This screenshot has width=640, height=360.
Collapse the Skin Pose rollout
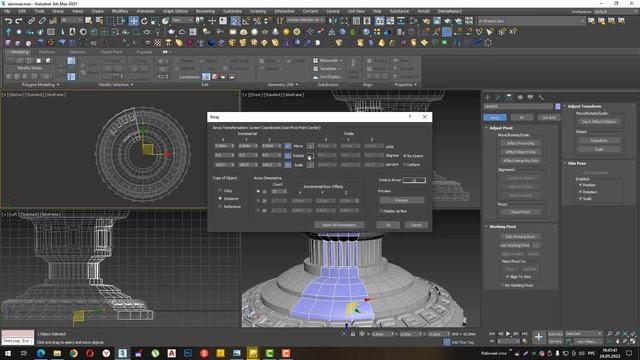click(x=576, y=163)
